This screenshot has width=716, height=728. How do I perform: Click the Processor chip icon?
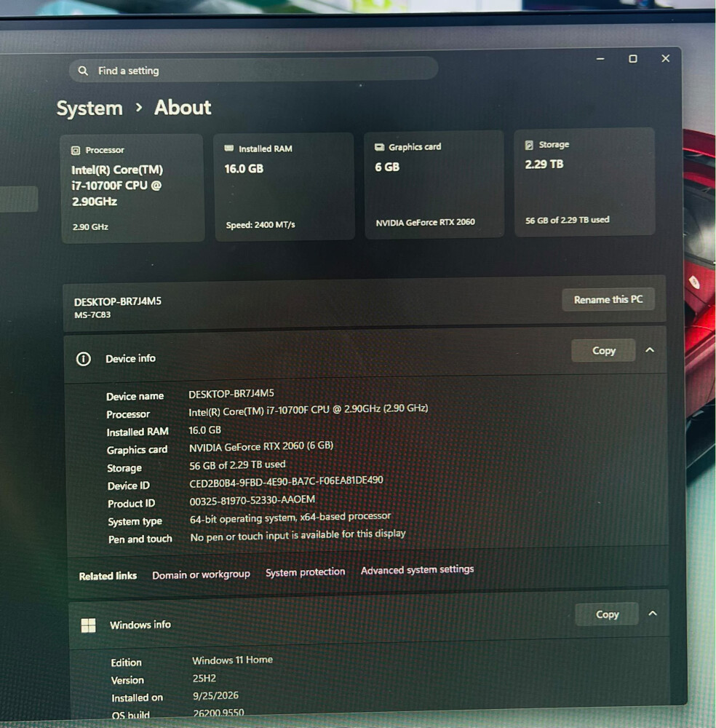pos(76,151)
